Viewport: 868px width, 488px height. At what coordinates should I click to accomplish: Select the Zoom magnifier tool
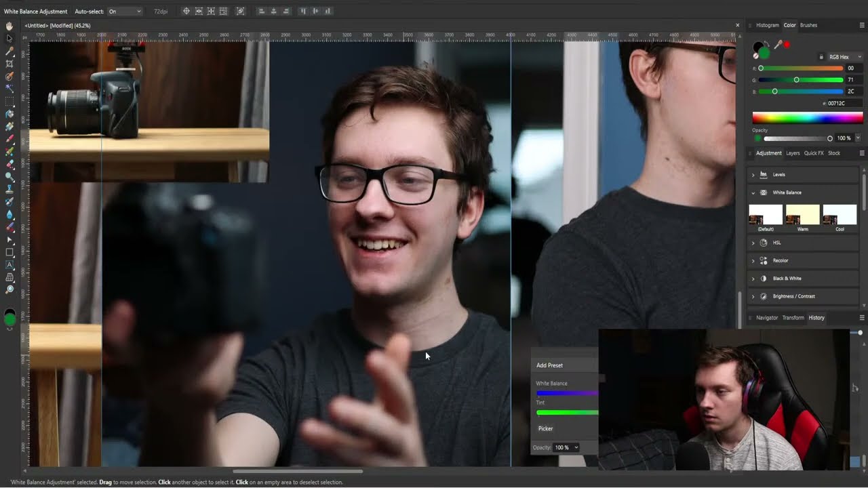pyautogui.click(x=9, y=289)
